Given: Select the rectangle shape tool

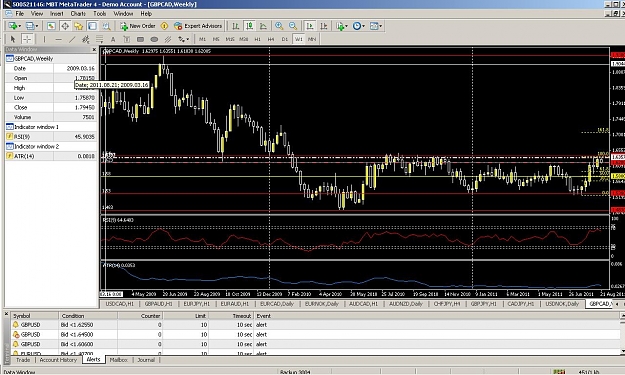Looking at the screenshot, I should (x=140, y=39).
